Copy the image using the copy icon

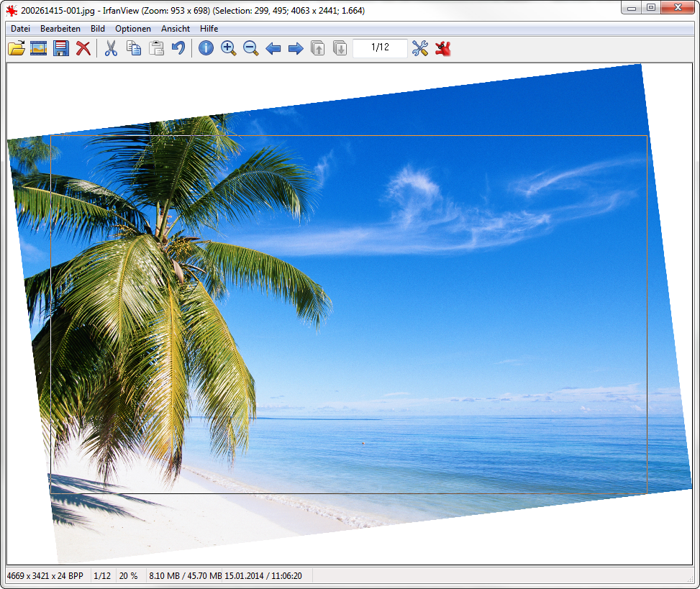(134, 49)
